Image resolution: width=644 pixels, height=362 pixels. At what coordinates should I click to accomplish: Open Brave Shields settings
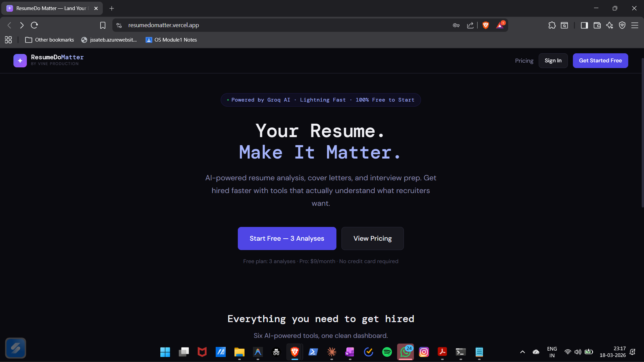[486, 25]
